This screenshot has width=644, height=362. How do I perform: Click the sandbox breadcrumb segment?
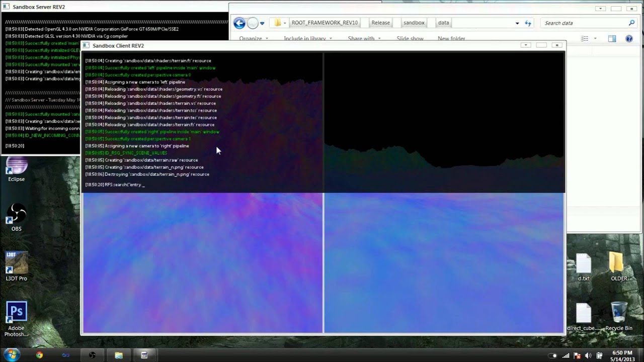coord(414,23)
